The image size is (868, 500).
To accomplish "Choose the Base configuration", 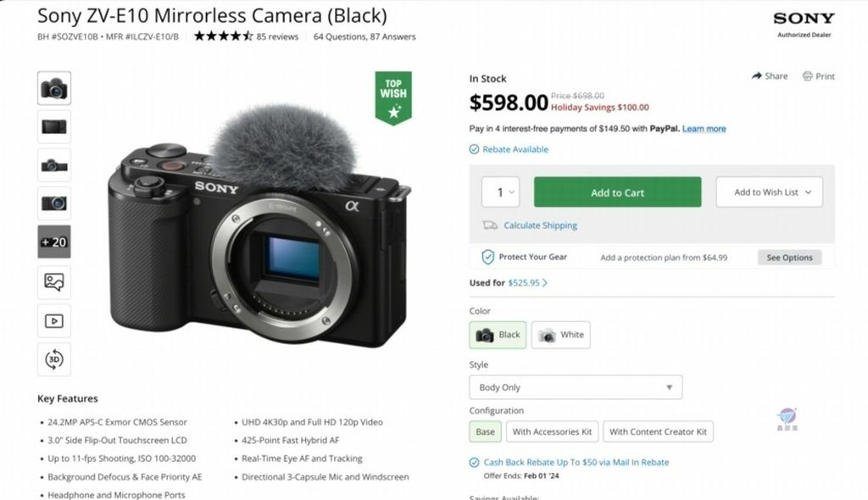I will [x=484, y=431].
